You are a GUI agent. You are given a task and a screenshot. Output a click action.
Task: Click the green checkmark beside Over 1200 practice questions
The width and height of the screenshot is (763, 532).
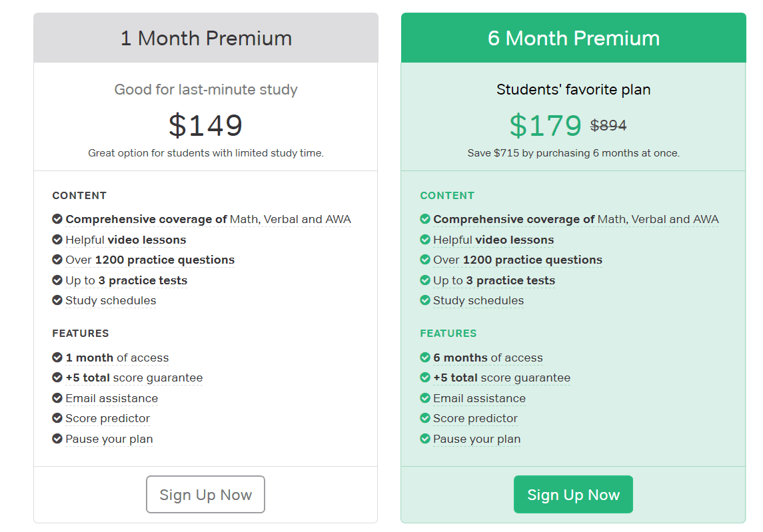click(425, 260)
